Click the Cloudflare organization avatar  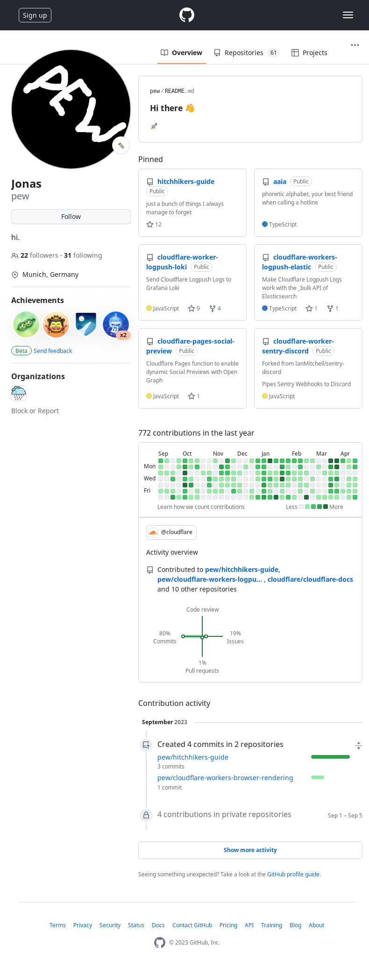coord(18,393)
